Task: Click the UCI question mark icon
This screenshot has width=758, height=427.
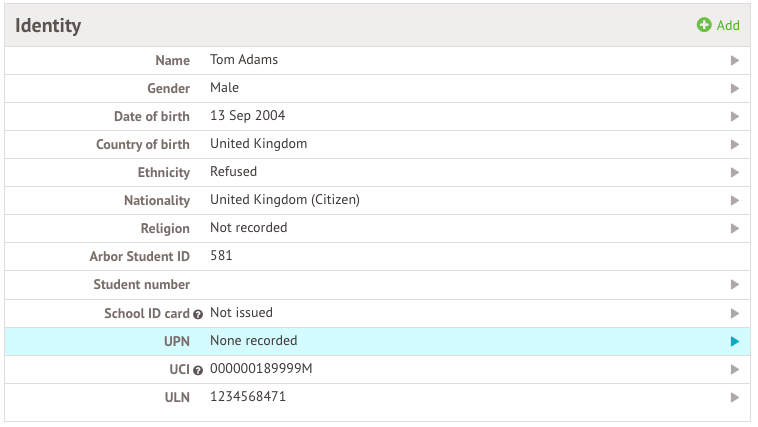Action: tap(198, 370)
